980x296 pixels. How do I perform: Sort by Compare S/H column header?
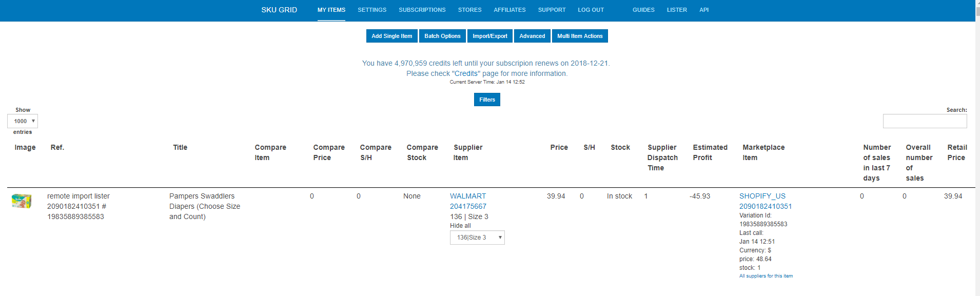pos(376,152)
